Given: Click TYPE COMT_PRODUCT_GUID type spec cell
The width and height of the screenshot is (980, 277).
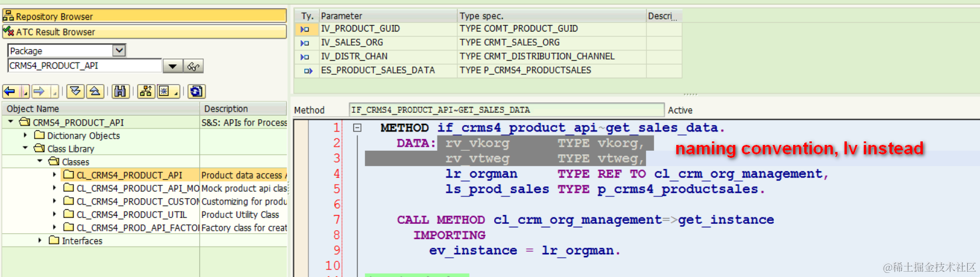Looking at the screenshot, I should pyautogui.click(x=552, y=29).
